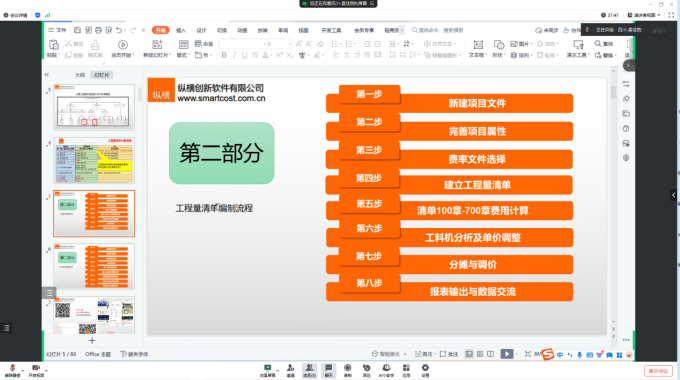The width and height of the screenshot is (680, 380).
Task: Expand the video options arrow beside camera
Action: click(x=46, y=370)
